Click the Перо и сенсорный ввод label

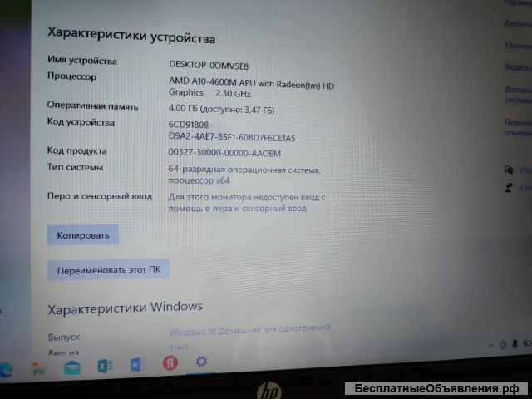100,196
